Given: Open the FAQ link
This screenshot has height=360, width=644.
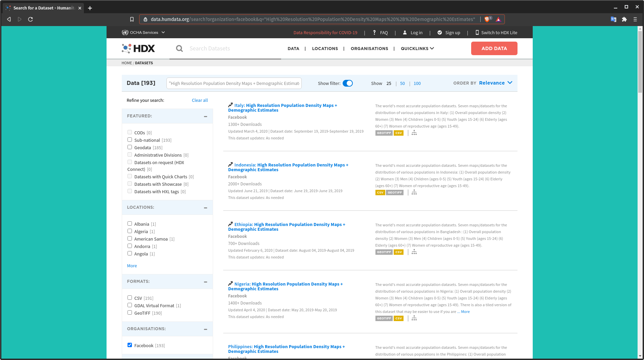Looking at the screenshot, I should [x=380, y=32].
